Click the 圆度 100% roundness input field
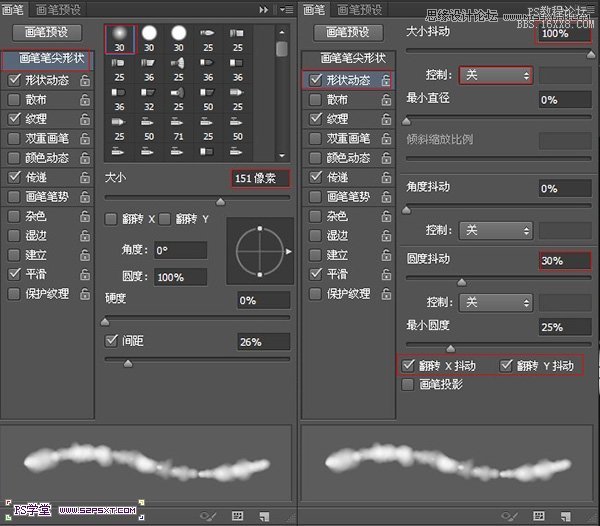Viewport: 600px width, 526px height. (x=180, y=277)
